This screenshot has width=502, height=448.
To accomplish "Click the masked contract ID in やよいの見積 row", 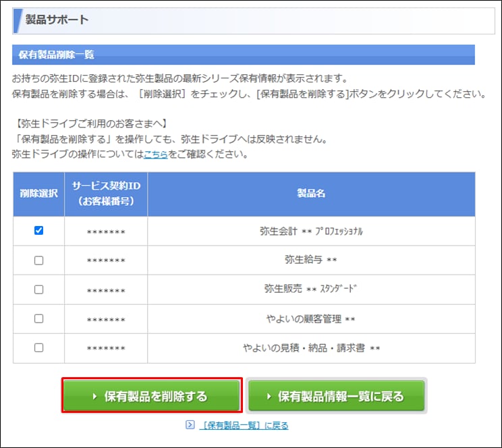I will (106, 348).
